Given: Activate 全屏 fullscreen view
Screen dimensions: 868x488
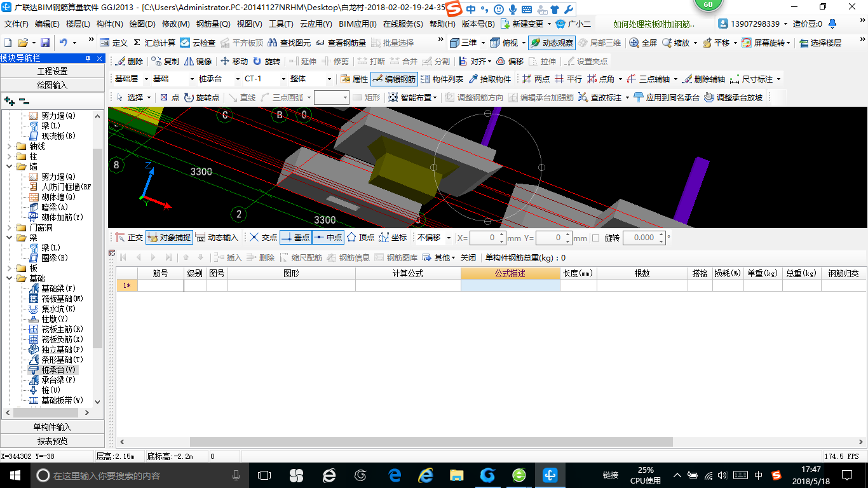Looking at the screenshot, I should point(643,43).
